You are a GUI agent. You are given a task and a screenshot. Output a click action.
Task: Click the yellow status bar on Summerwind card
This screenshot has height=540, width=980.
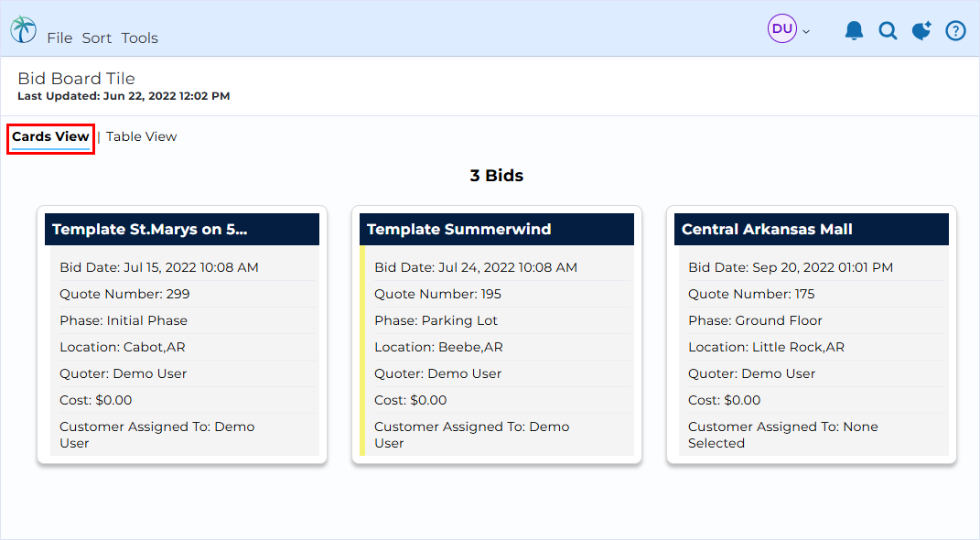coord(362,350)
